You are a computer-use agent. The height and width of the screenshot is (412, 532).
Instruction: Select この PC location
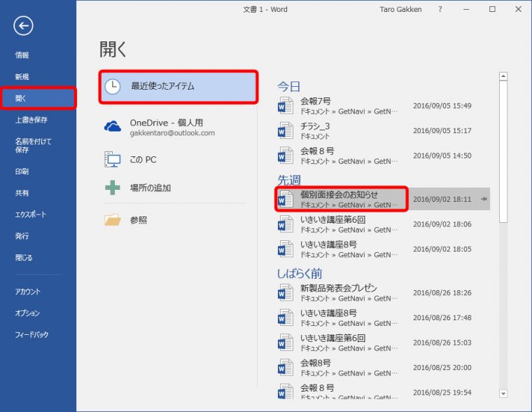click(x=175, y=160)
